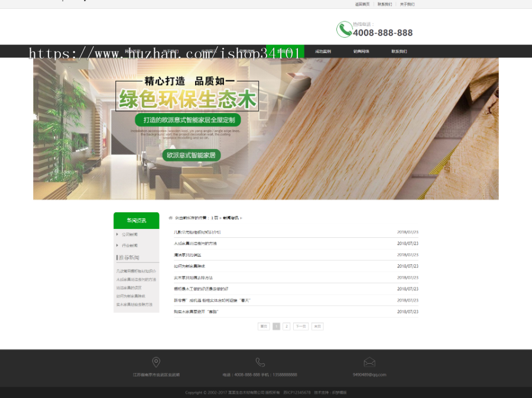Open 销售网络 in the main navigation bar

(362, 51)
